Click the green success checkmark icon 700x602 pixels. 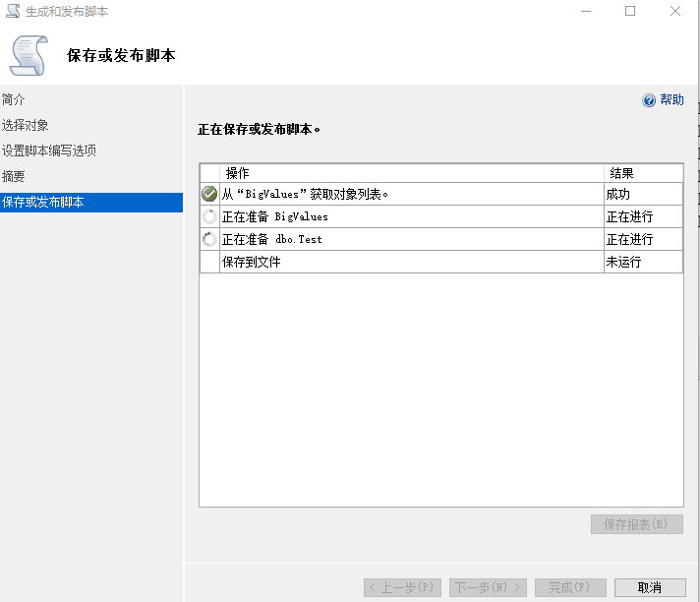pyautogui.click(x=209, y=194)
